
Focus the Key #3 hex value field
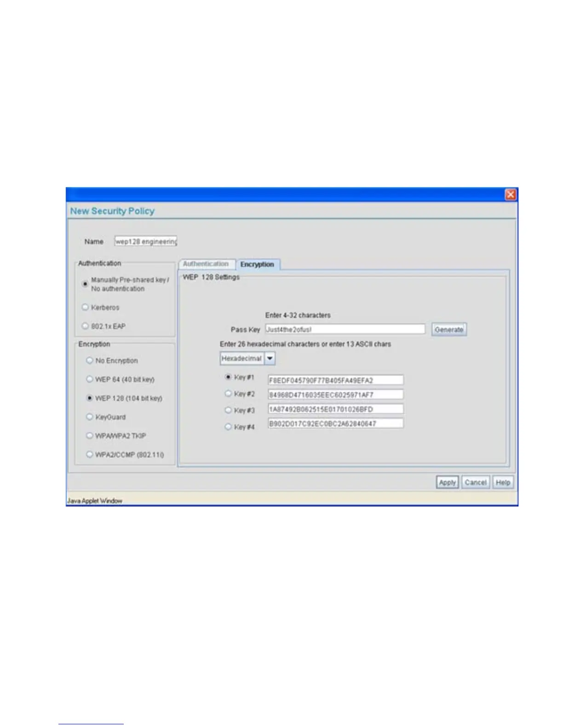[336, 409]
